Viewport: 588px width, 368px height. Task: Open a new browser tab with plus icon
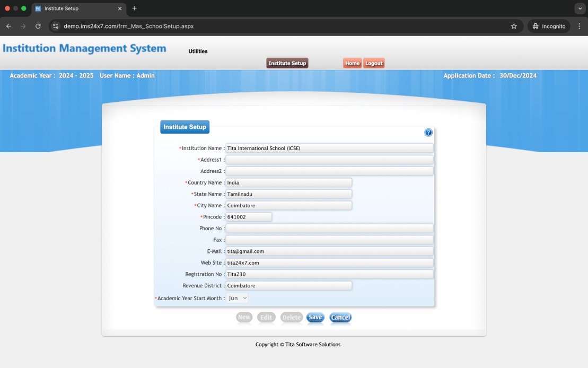135,8
